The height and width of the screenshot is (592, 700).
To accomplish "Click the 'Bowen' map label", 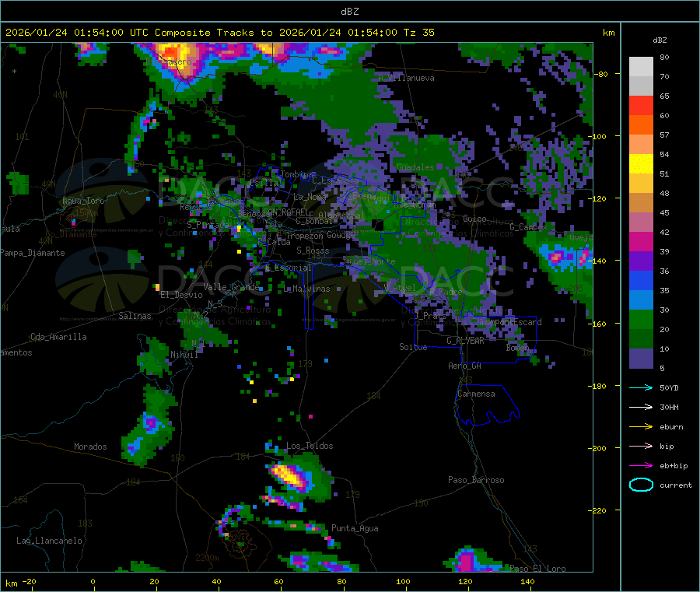I will click(517, 347).
